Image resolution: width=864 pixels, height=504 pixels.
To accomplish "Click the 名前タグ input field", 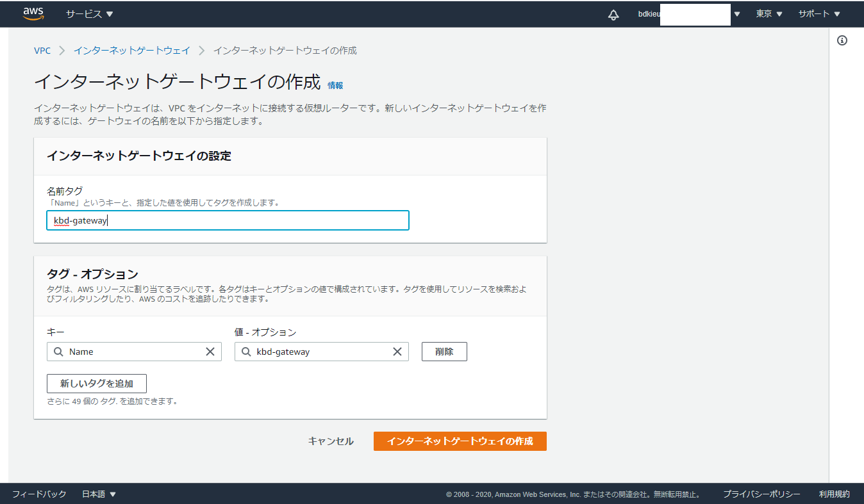I will (228, 220).
